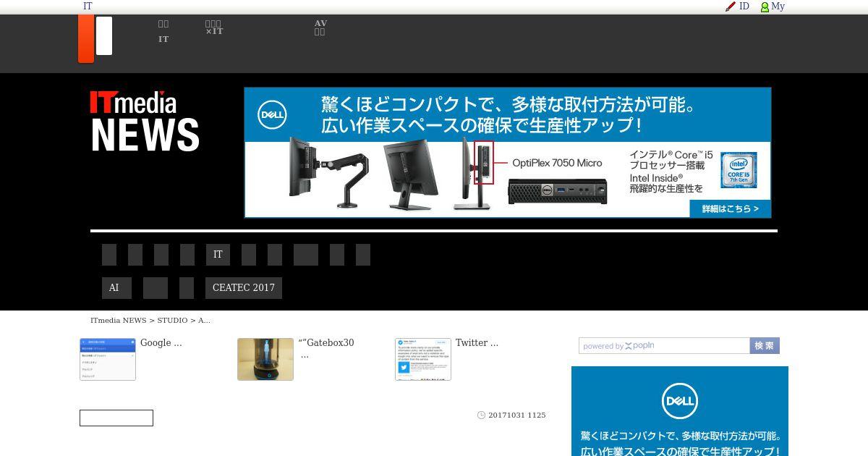The height and width of the screenshot is (456, 868).
Task: Open the blank category box before CEATEC 2017
Action: tap(187, 288)
